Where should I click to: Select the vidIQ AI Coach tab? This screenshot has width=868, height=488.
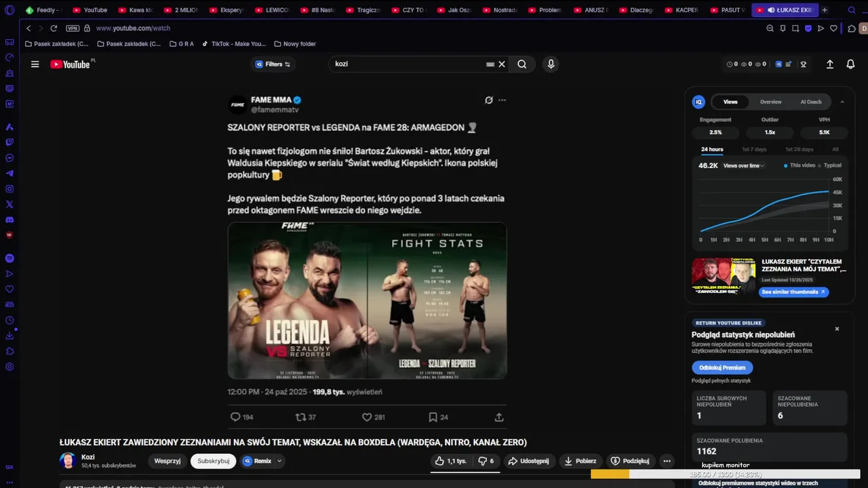[811, 102]
